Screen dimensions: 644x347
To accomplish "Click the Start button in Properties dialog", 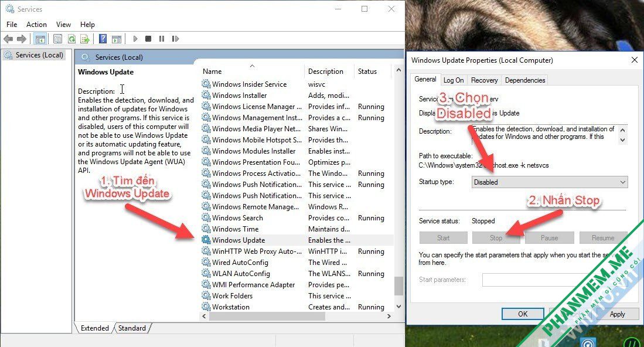I will pos(443,238).
